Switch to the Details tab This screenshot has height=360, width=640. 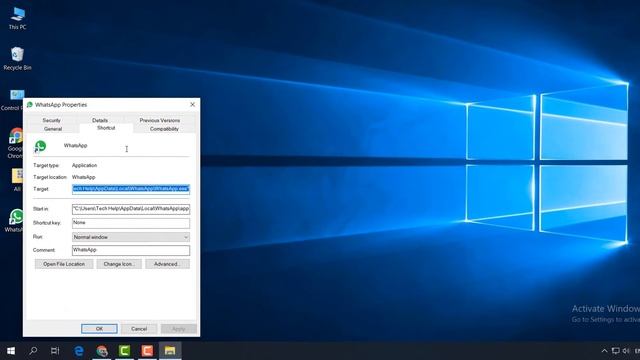pos(100,120)
